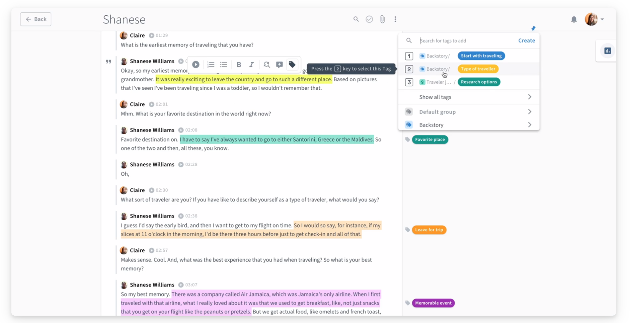Click the yellow highlighted 'really exciting to leave' text

tap(244, 79)
